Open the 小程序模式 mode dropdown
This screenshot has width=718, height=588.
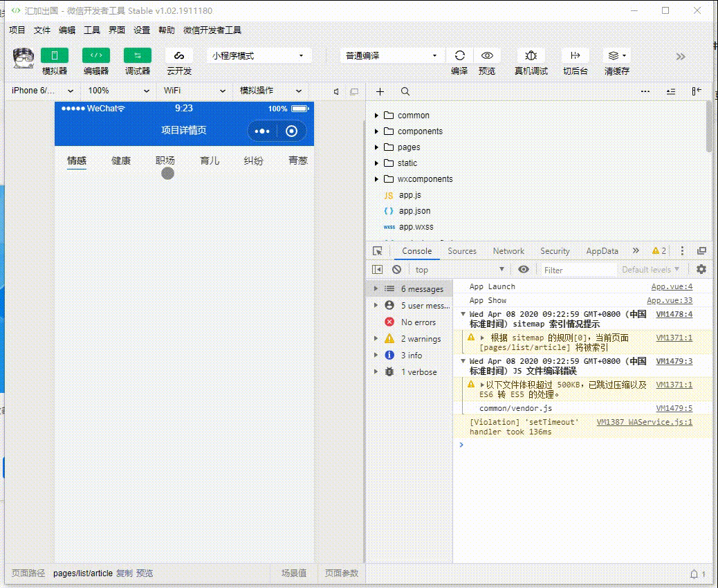[x=258, y=56]
